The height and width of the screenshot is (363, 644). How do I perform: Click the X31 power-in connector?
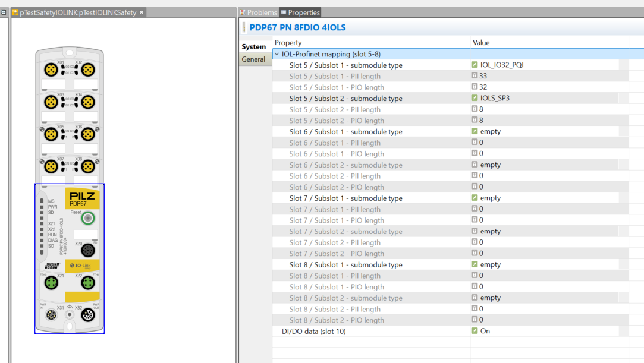[51, 315]
